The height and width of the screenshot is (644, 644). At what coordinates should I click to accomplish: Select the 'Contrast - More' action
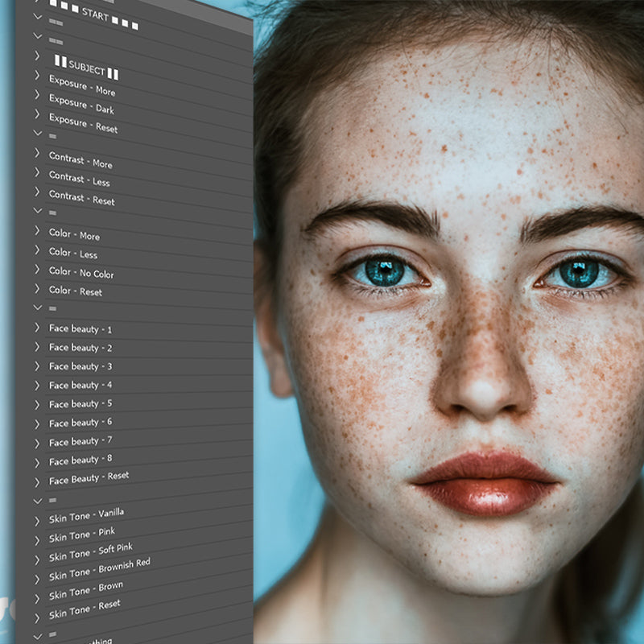80,159
